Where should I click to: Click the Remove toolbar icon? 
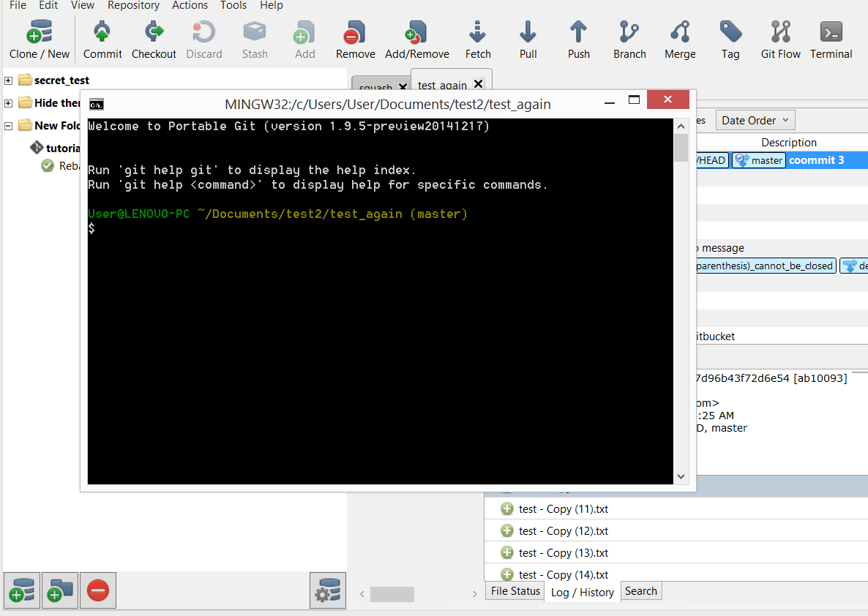355,32
